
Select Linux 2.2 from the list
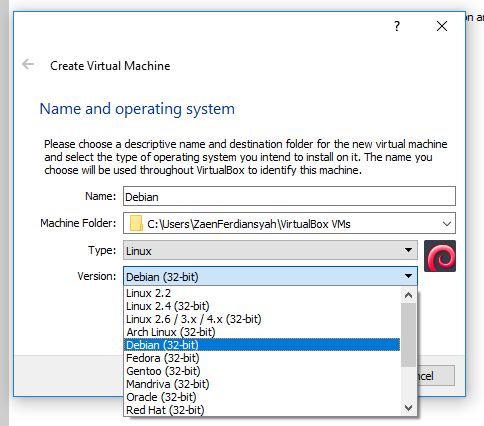[x=262, y=293]
